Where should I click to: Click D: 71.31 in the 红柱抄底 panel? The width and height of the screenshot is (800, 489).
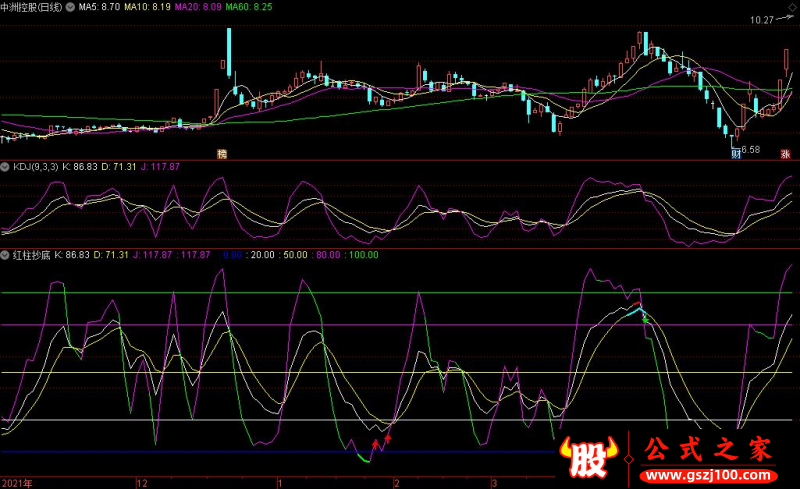pyautogui.click(x=111, y=255)
